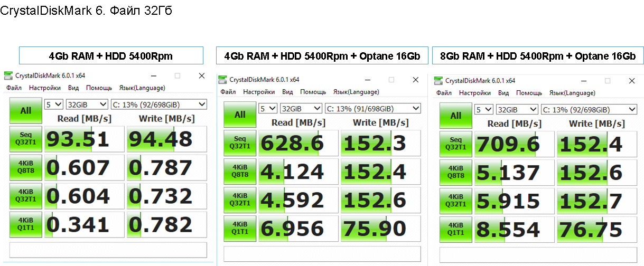Minimize the middle CrystalDiskMark window
The height and width of the screenshot is (266, 644).
[x=367, y=80]
